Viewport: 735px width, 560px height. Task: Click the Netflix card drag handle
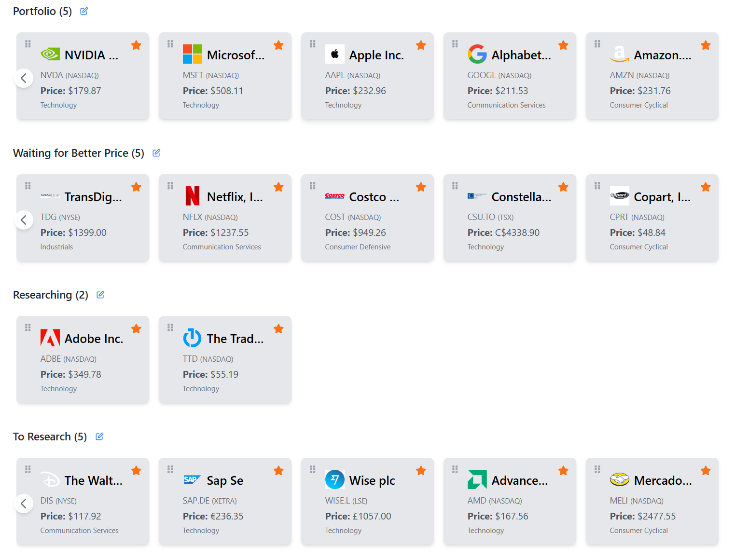tap(170, 186)
